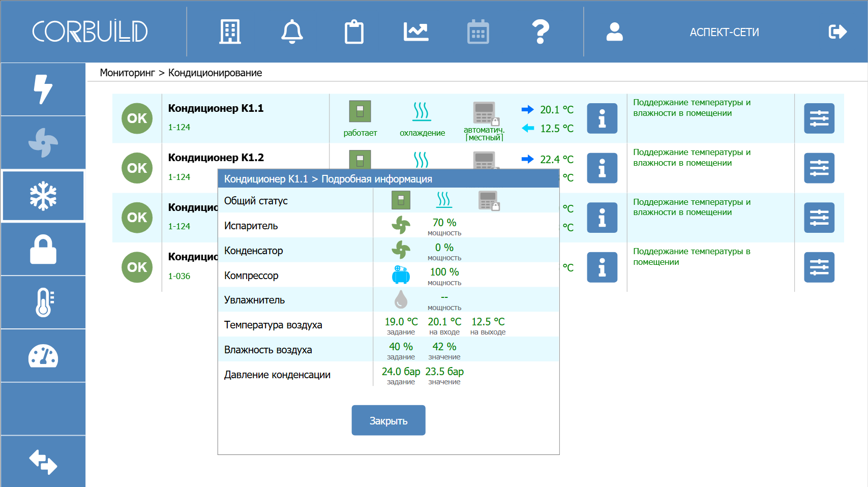Open the calendar schedule icon
Screen dimensions: 868x487
(478, 32)
